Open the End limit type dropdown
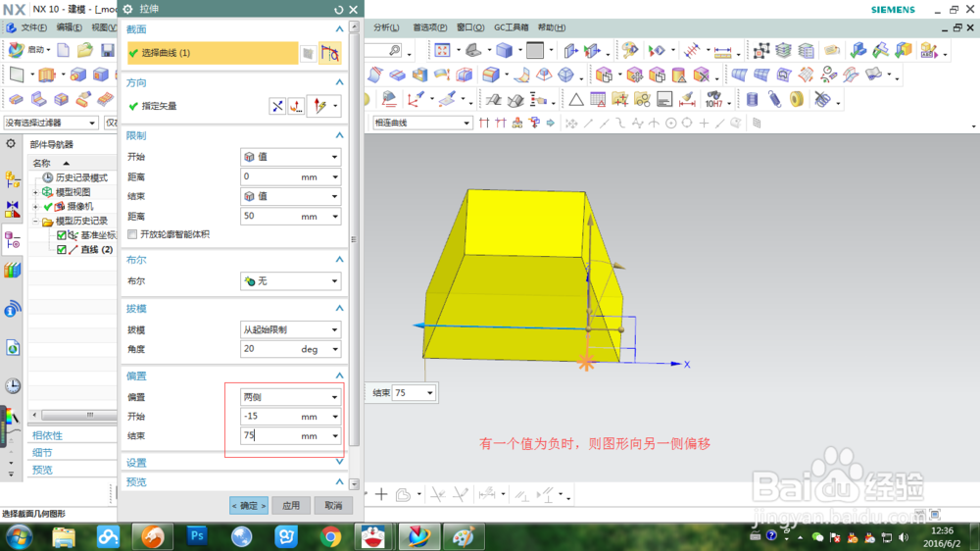This screenshot has height=551, width=980. (291, 196)
